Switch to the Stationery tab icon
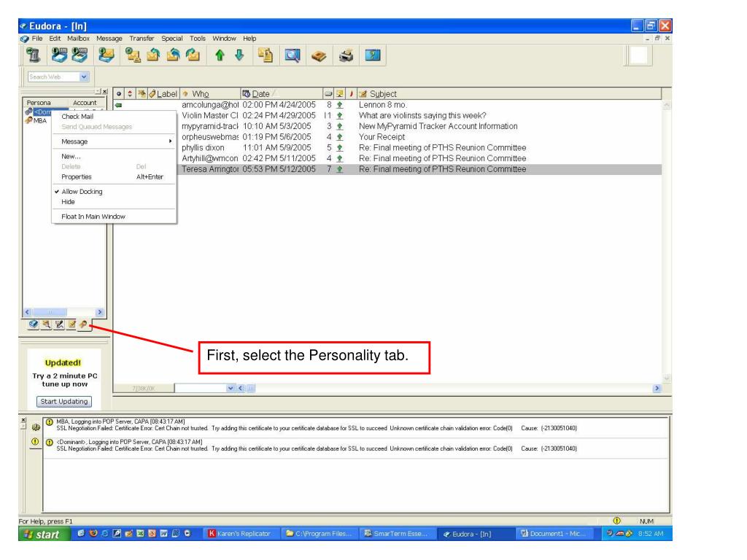This screenshot has width=747, height=560. (71, 324)
